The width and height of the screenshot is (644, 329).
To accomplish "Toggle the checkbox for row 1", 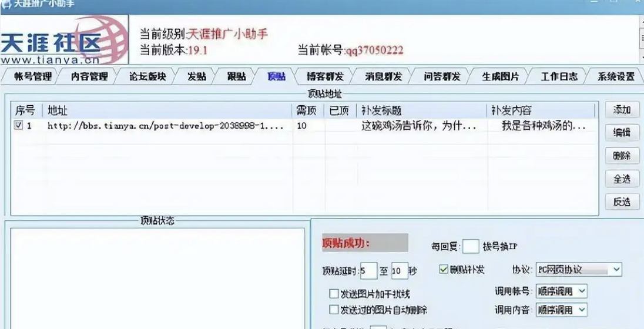I will click(x=18, y=126).
